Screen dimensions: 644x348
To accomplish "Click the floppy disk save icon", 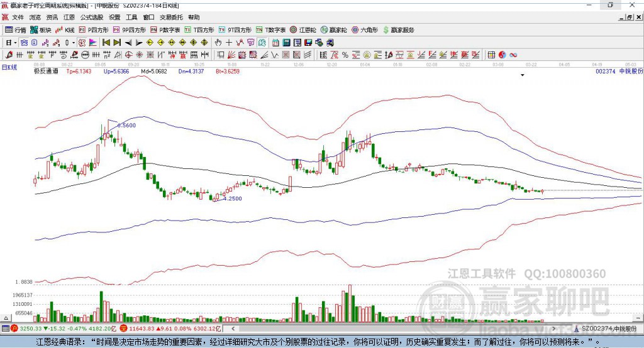I will 308,43.
